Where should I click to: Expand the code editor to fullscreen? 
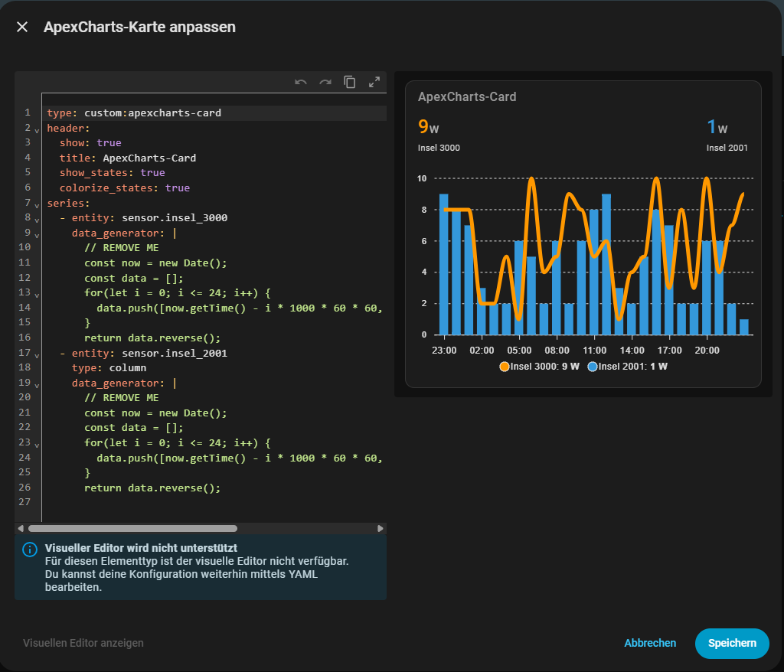[374, 82]
